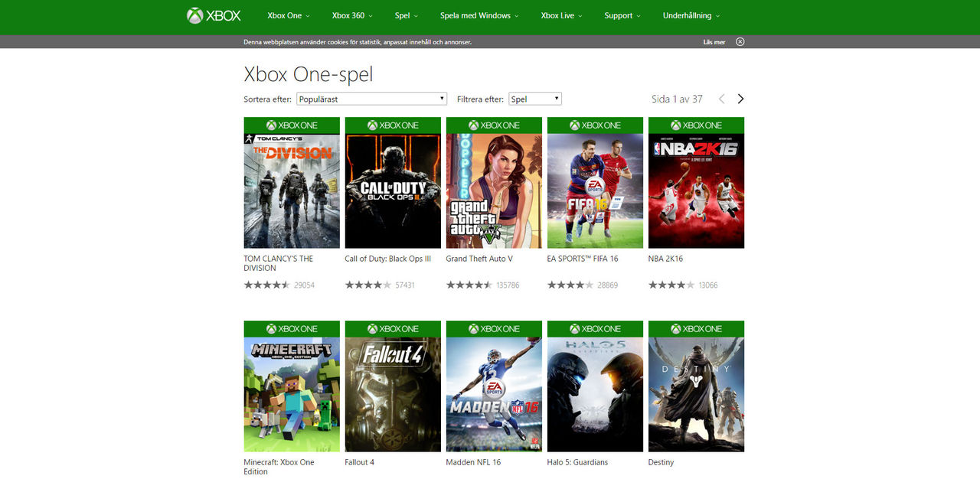Expand the Spela med Windows menu
Viewport: 980px width, 479px height.
[479, 15]
